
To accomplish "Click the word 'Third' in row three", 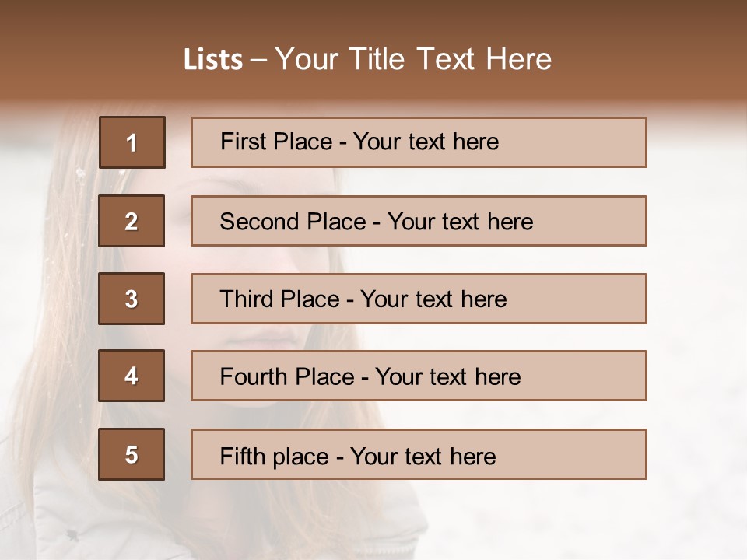I will [247, 299].
